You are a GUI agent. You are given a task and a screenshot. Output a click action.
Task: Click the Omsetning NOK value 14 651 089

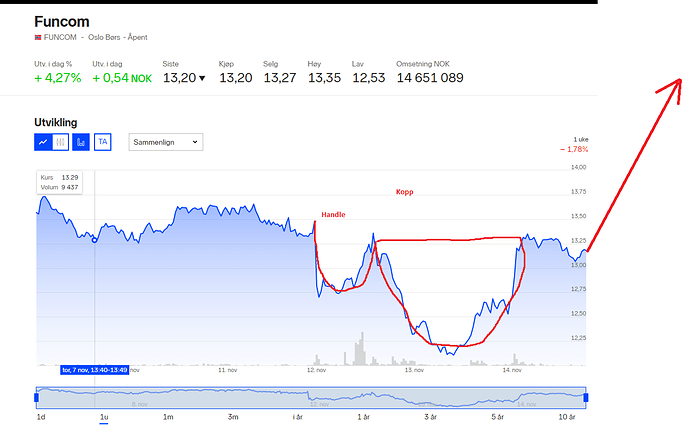point(430,78)
